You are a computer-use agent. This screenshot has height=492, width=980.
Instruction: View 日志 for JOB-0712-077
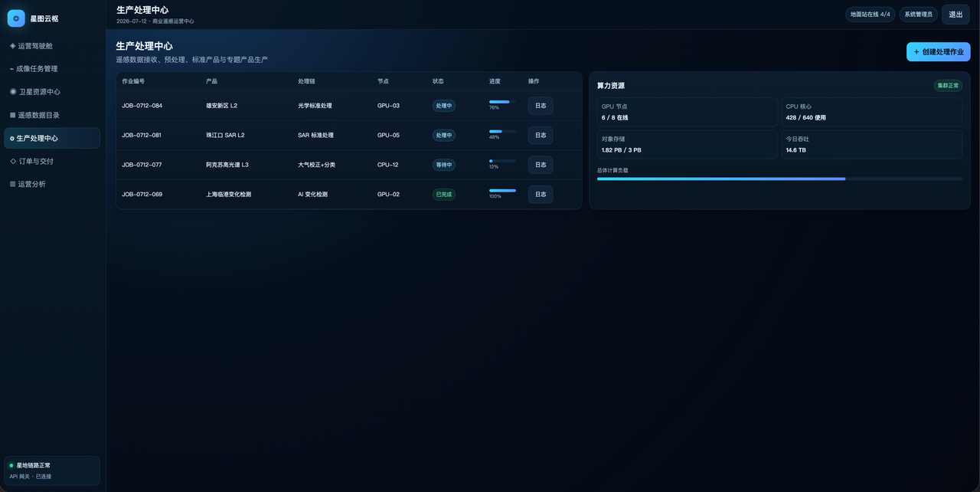click(541, 165)
